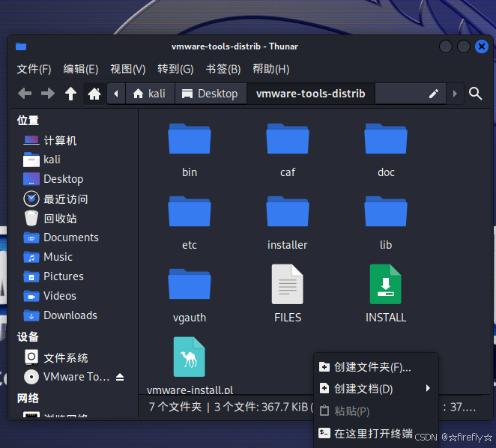Screen dimensions: 496x448
Task: Select the VMware Tools disc entry
Action: 67,377
